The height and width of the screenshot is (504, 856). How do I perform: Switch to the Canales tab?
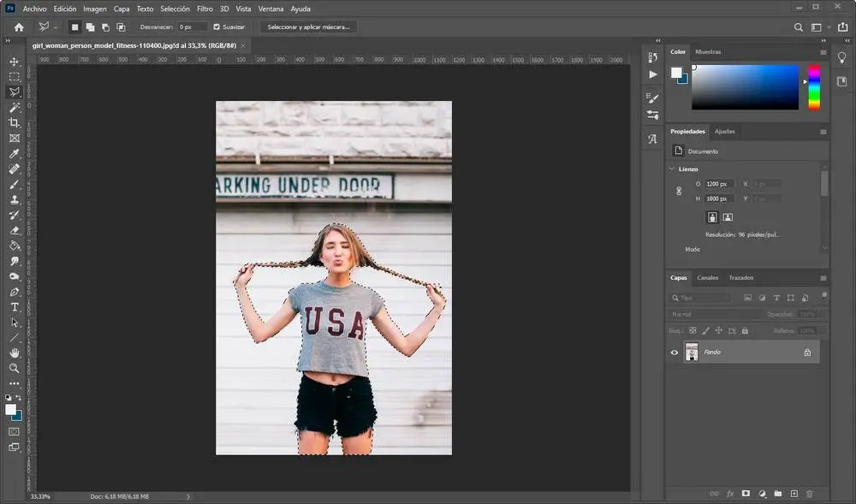click(x=707, y=278)
